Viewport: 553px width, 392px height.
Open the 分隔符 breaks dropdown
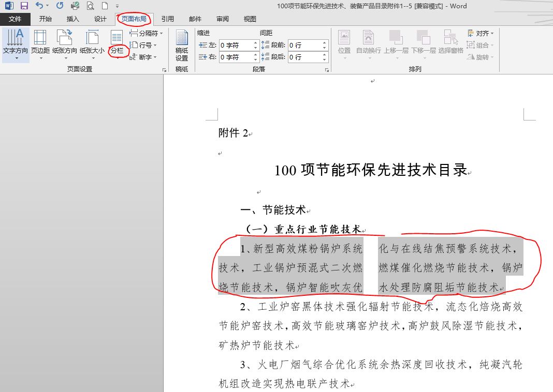[x=146, y=34]
